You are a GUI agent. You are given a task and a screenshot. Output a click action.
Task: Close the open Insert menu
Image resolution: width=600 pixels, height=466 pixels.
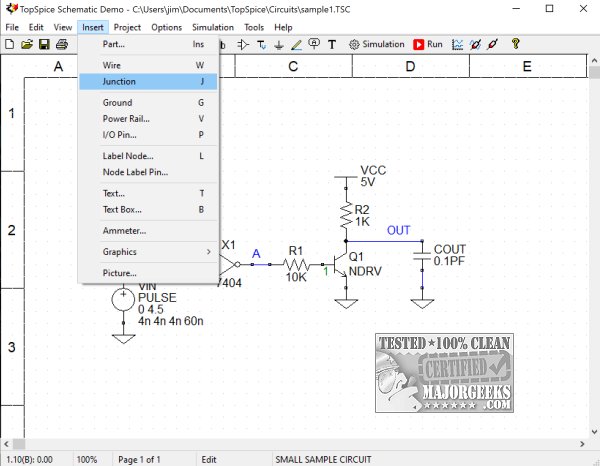pyautogui.click(x=93, y=28)
